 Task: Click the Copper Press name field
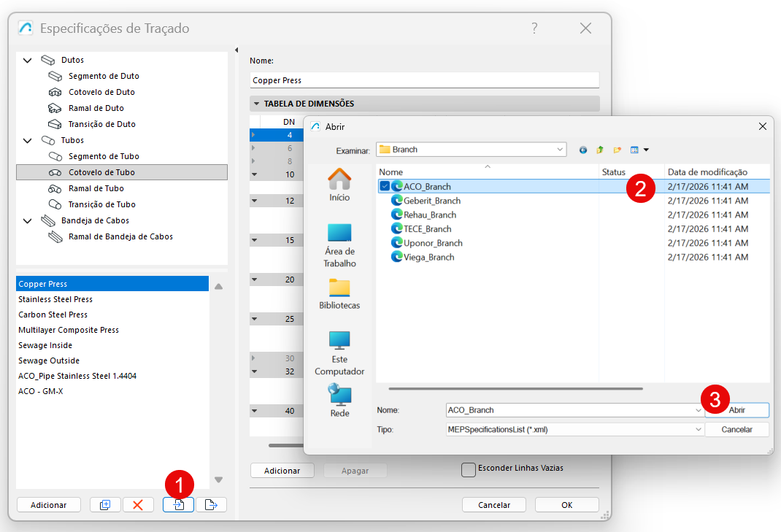coord(424,80)
